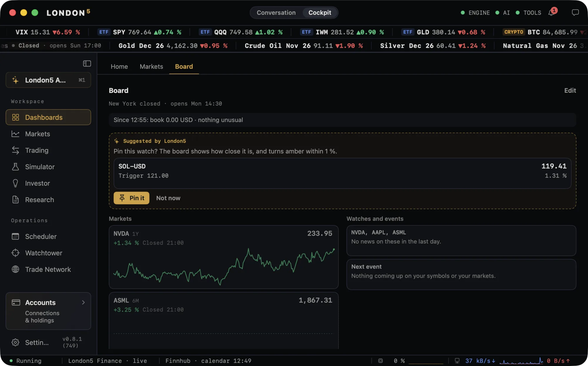Select the Markets tab
The width and height of the screenshot is (588, 366).
coord(151,66)
